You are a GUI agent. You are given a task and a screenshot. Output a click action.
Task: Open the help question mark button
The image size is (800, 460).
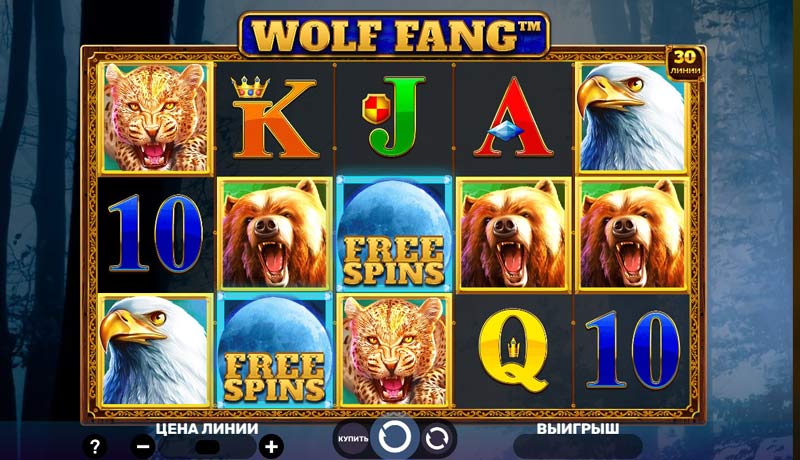(94, 447)
